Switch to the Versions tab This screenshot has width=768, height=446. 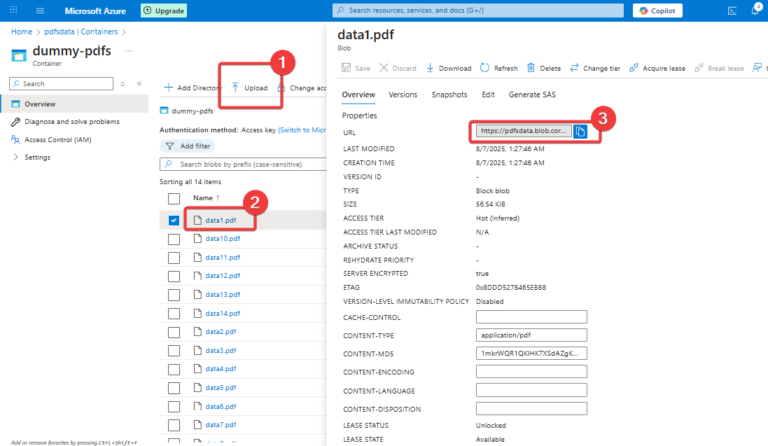click(403, 94)
